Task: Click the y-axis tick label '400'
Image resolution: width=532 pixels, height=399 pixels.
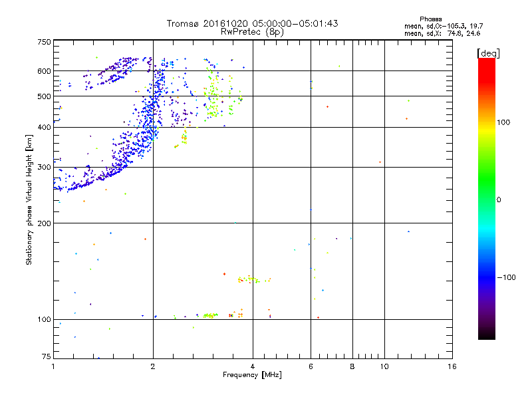Action: click(x=44, y=127)
